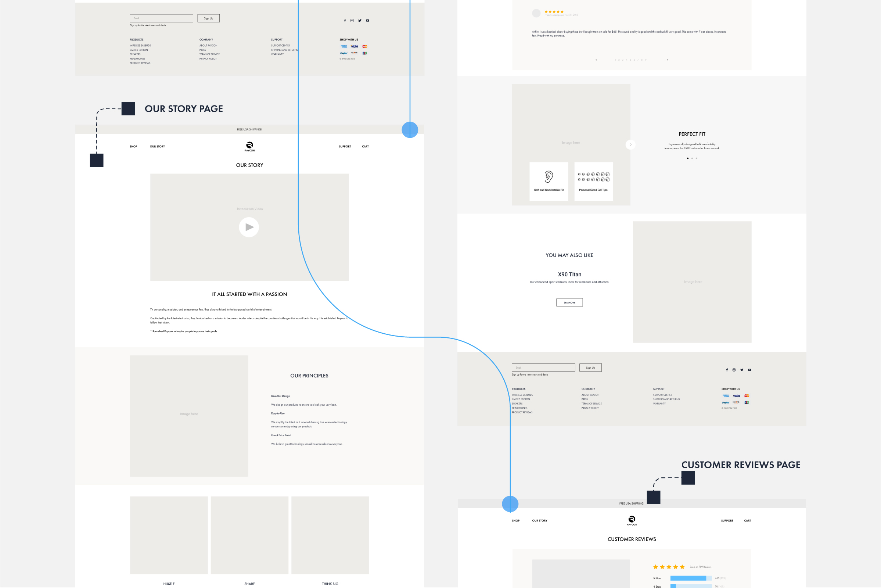Open the OUR STORY nav menu item
Image resolution: width=881 pixels, height=588 pixels.
point(158,146)
